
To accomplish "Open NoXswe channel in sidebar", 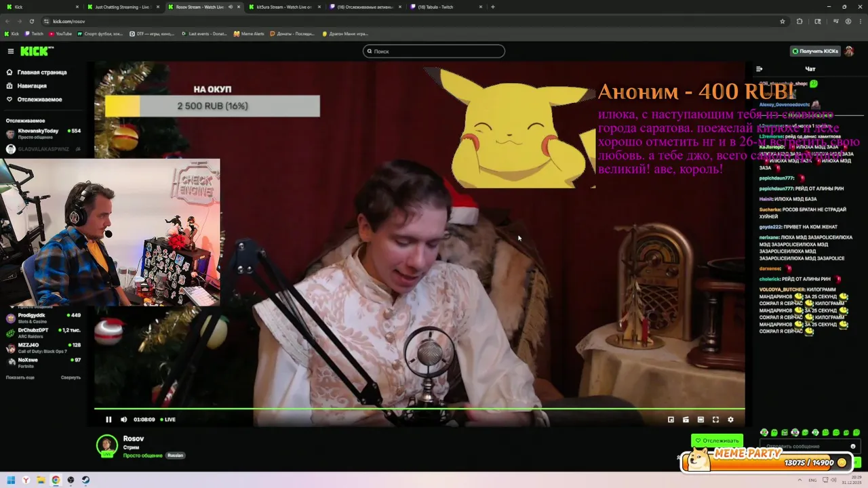I will click(x=43, y=363).
